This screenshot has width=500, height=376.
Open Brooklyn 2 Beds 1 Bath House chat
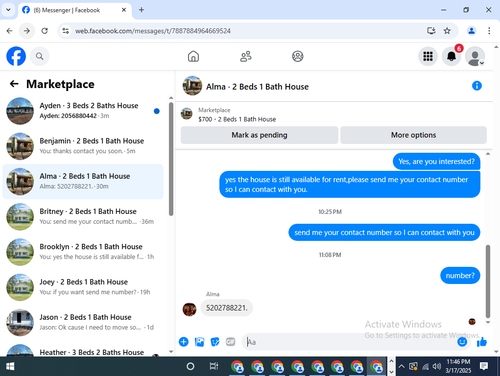83,252
